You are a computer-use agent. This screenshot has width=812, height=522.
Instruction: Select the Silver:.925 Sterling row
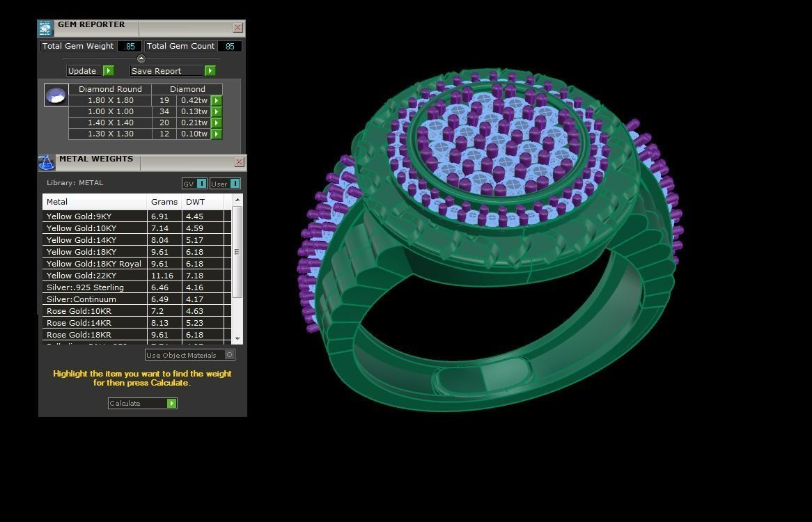136,287
